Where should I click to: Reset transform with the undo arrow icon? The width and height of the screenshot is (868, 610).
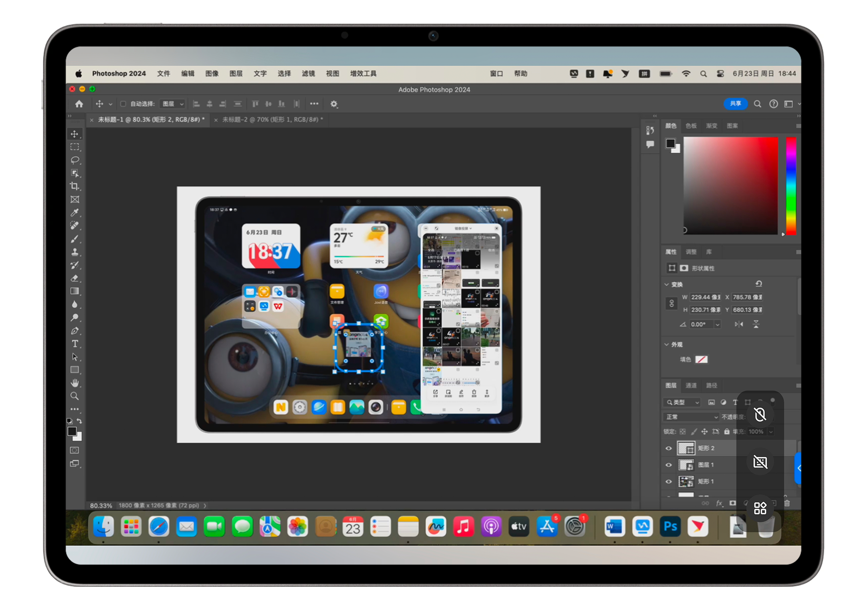(759, 284)
